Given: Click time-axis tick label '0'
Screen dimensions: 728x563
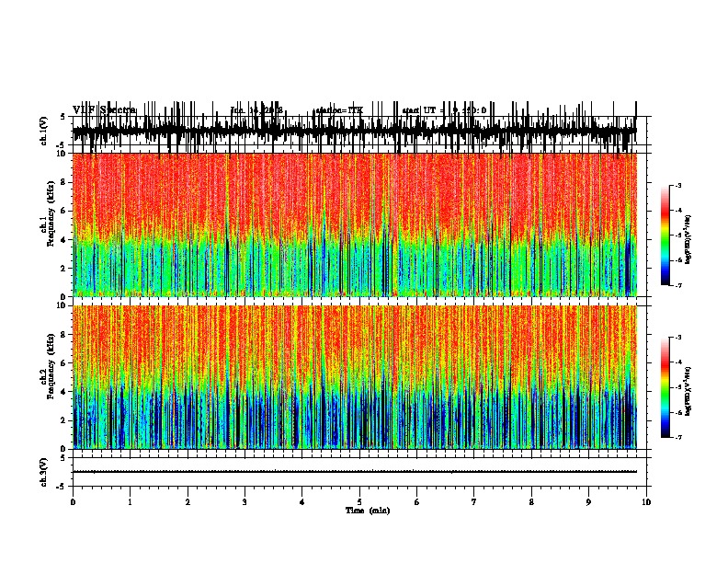Looking at the screenshot, I should point(73,502).
